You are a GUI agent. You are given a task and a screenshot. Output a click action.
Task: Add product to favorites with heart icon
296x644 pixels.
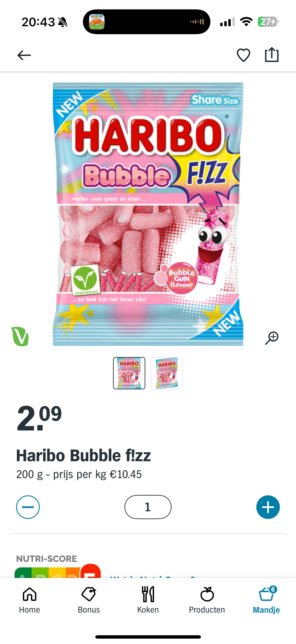point(243,55)
